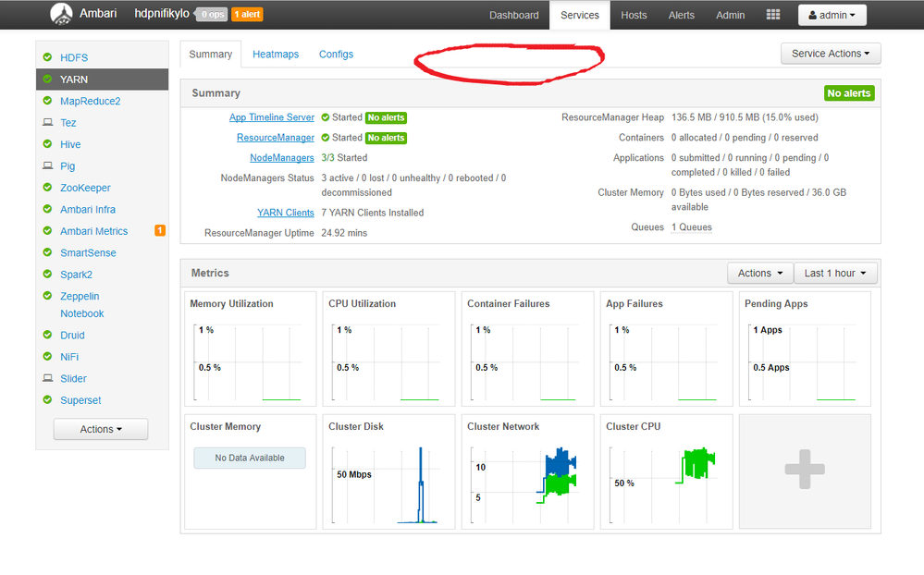The width and height of the screenshot is (924, 575).
Task: Select the MapReduce2 service
Action: pyautogui.click(x=90, y=102)
